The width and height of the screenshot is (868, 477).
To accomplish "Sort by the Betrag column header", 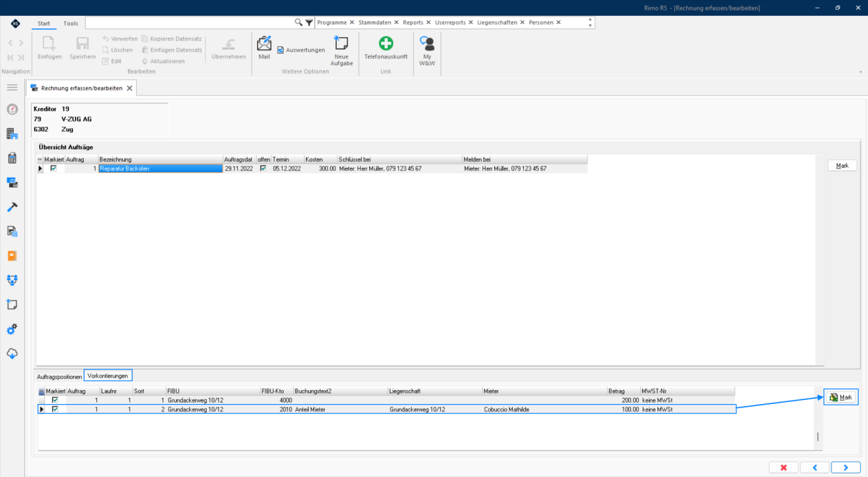I will [623, 391].
